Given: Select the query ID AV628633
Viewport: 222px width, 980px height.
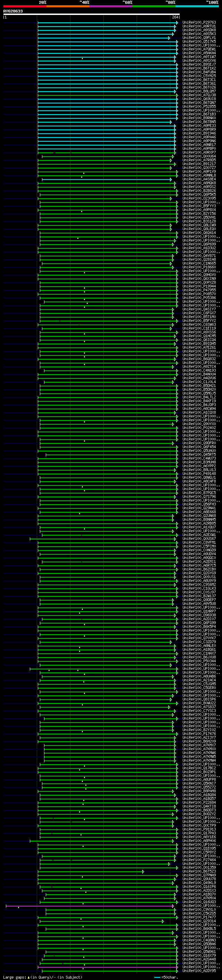Looking at the screenshot, I should (x=13, y=11).
